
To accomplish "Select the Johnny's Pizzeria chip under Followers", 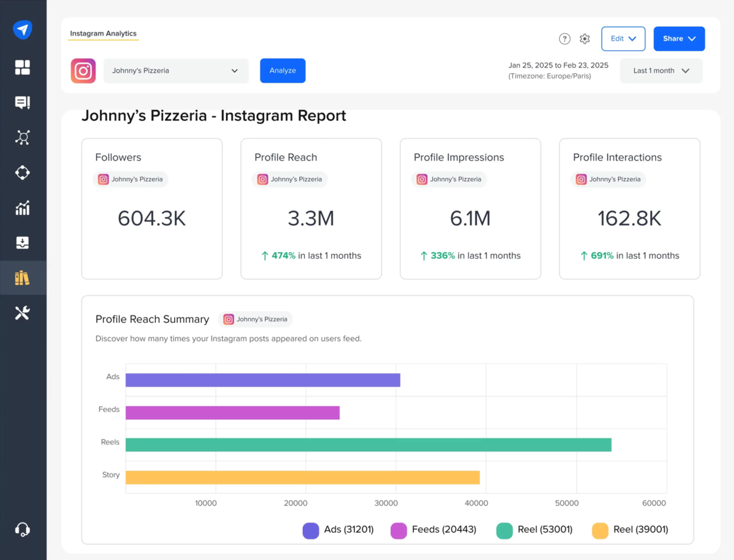I will [x=130, y=179].
